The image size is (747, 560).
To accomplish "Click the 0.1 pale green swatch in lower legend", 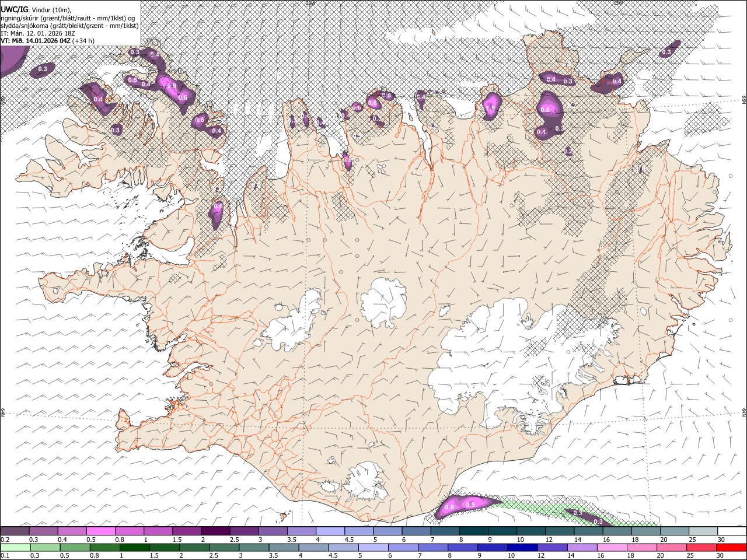I will click(15, 548).
